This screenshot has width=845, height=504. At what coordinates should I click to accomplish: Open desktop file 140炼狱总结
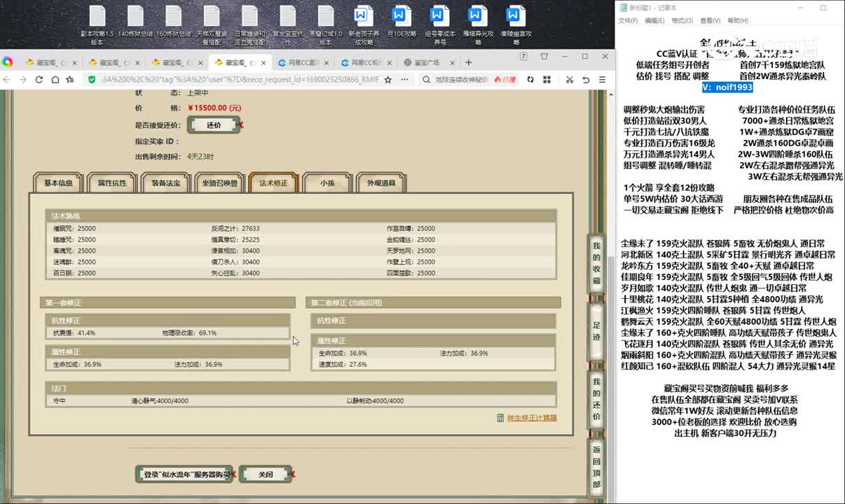point(135,22)
